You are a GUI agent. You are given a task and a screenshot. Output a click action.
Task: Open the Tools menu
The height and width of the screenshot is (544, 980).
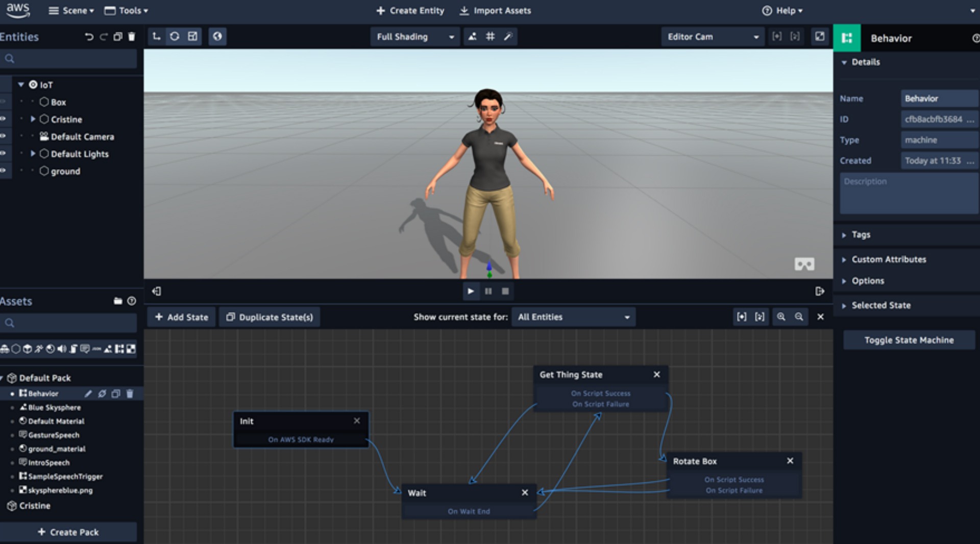tap(126, 10)
